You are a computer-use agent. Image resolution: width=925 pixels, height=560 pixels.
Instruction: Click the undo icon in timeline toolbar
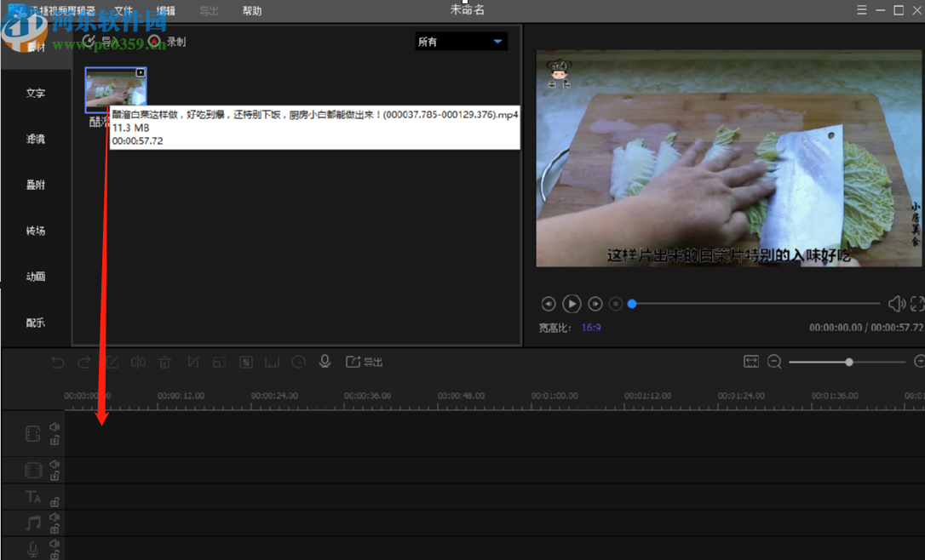click(57, 362)
